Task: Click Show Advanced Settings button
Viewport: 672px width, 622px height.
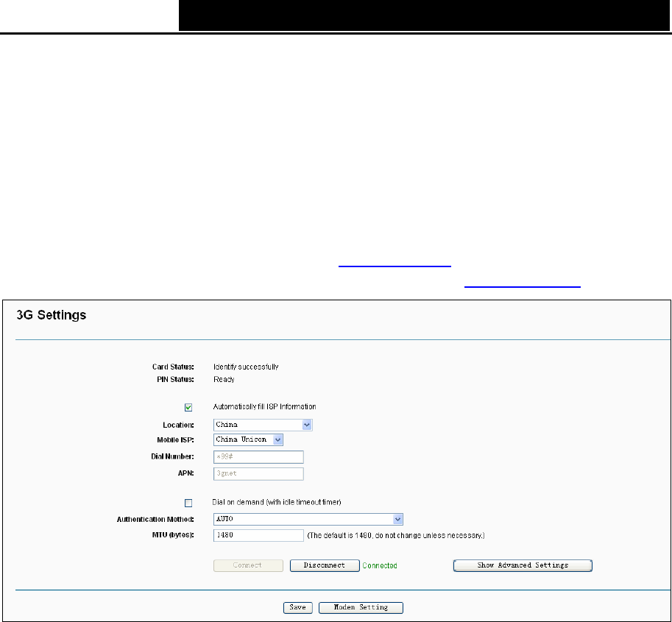Action: tap(523, 565)
